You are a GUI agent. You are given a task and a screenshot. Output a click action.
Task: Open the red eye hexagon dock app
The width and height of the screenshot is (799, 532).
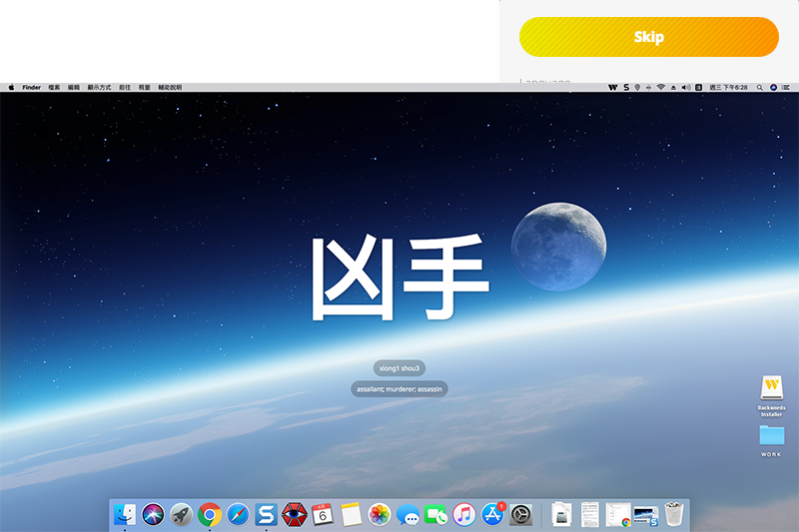tap(294, 515)
